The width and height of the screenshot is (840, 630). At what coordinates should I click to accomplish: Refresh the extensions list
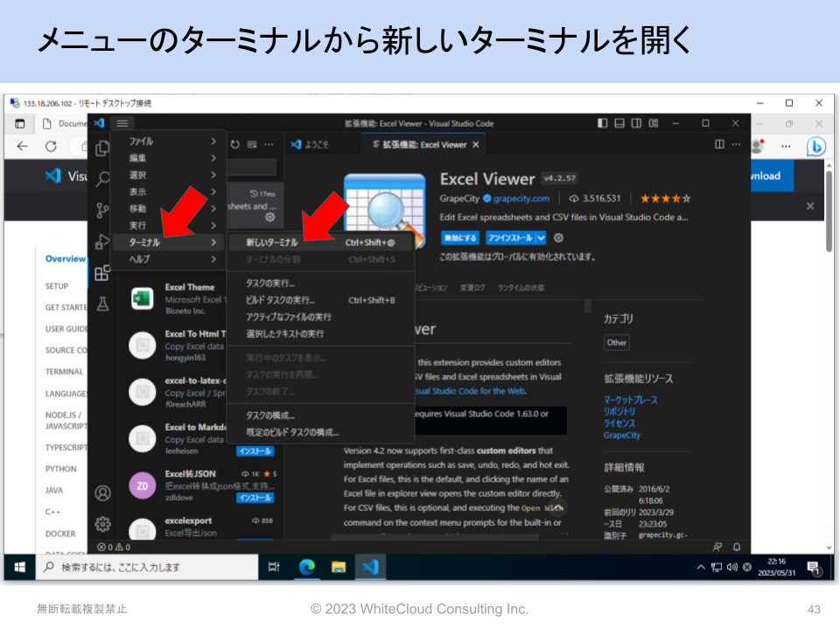(x=235, y=144)
